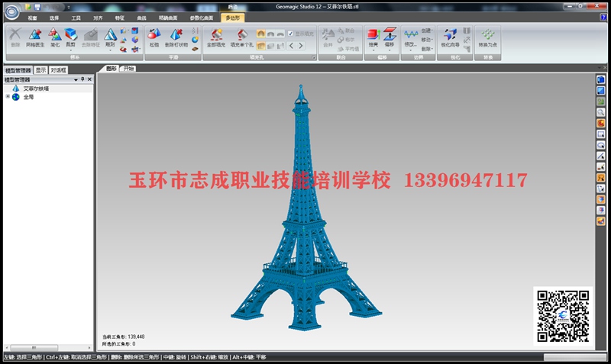Select the 雕刻 sculpt tool icon
This screenshot has width=611, height=364.
point(110,34)
